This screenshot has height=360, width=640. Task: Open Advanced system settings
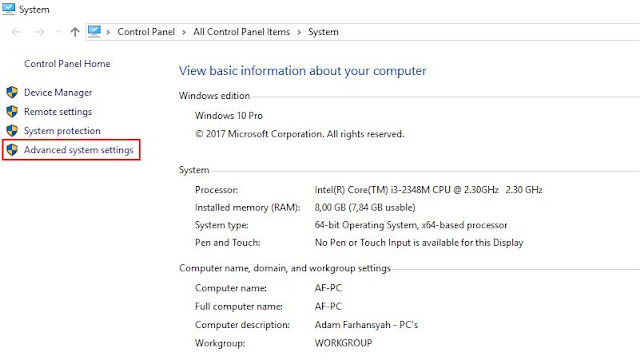point(78,150)
